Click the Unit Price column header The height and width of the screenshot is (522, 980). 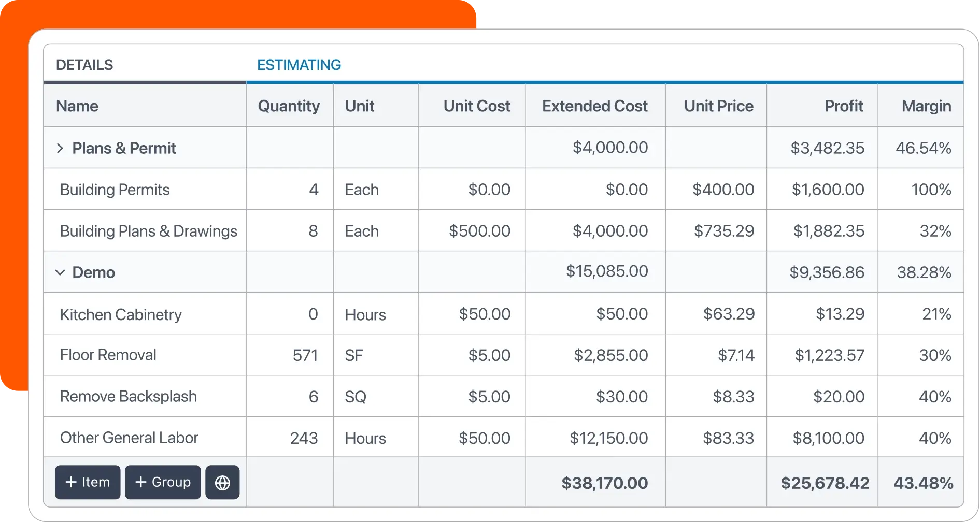pyautogui.click(x=718, y=106)
